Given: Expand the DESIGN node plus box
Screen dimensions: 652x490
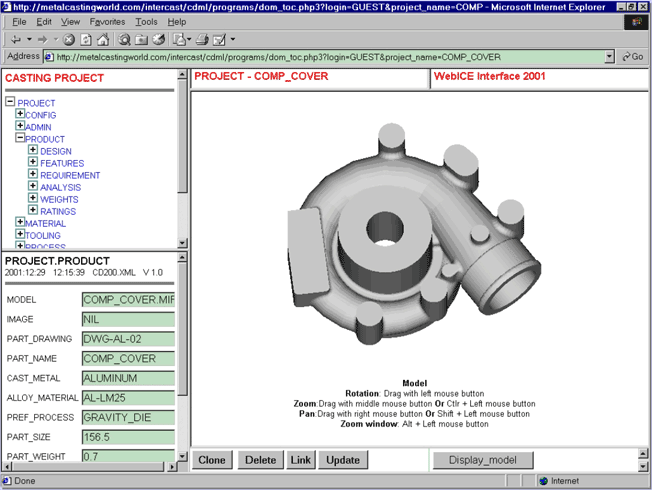Looking at the screenshot, I should 33,150.
